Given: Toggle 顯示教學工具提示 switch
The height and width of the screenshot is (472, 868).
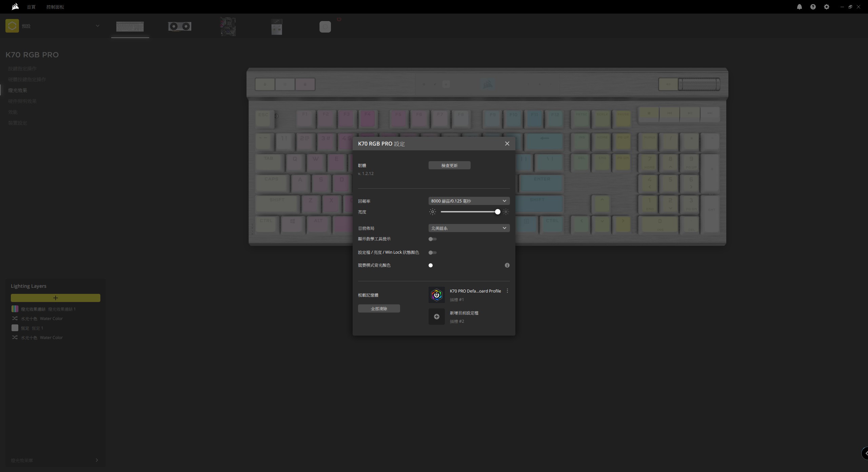Looking at the screenshot, I should click(x=432, y=239).
